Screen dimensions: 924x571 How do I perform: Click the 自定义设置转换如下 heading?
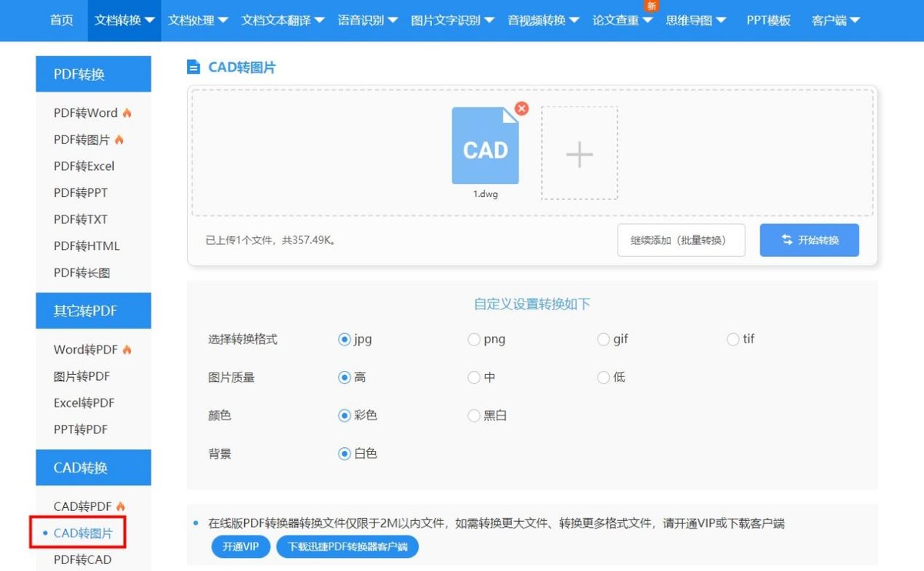[532, 304]
